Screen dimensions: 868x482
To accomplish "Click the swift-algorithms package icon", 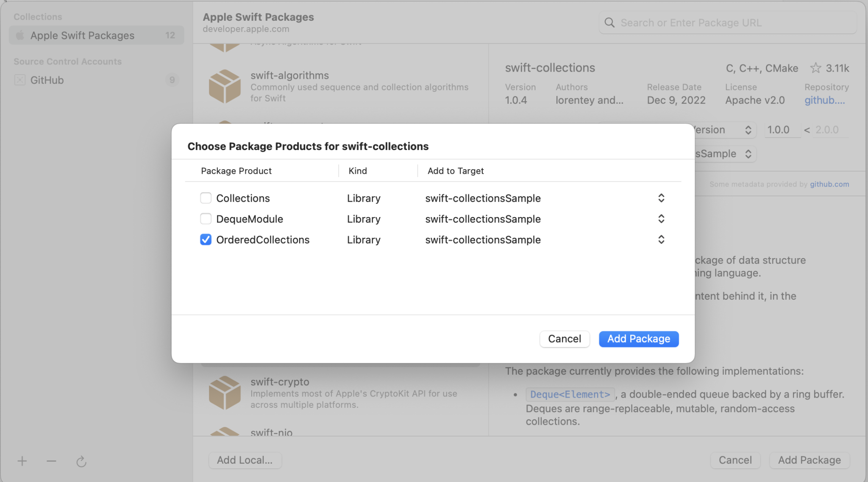I will pyautogui.click(x=225, y=86).
